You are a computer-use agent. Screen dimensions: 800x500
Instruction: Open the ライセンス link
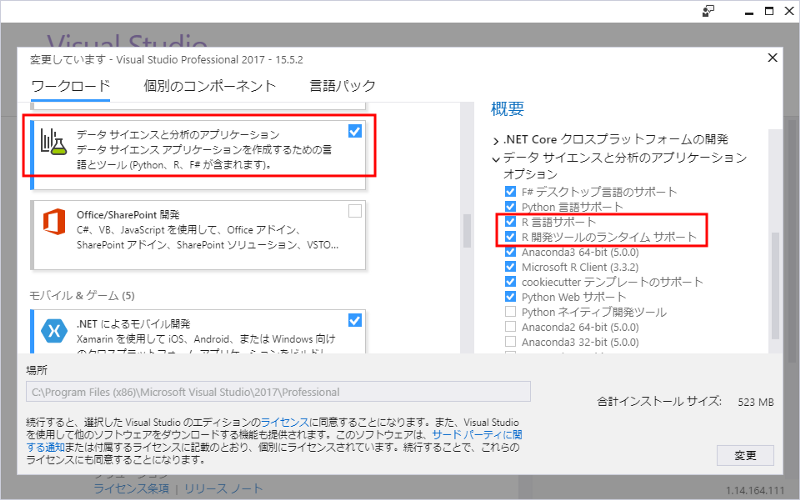pos(285,422)
